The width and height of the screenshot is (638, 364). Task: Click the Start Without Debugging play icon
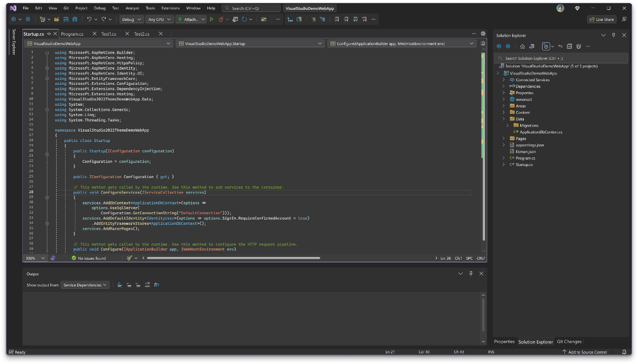click(x=211, y=19)
